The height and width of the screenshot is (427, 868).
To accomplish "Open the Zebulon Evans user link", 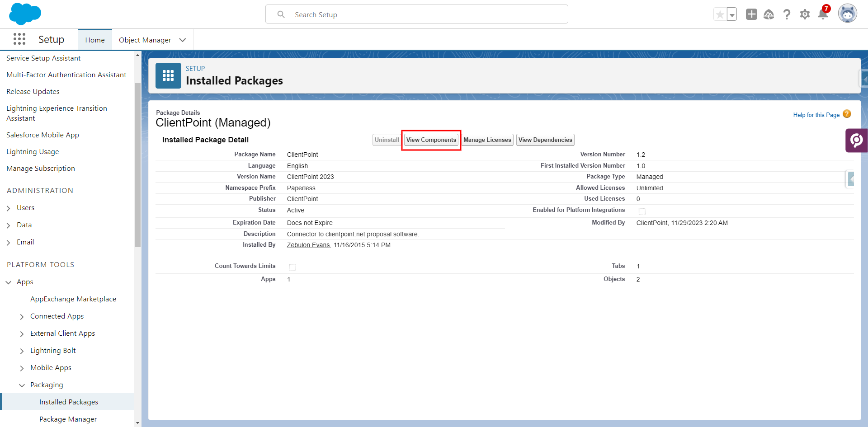I will [308, 245].
